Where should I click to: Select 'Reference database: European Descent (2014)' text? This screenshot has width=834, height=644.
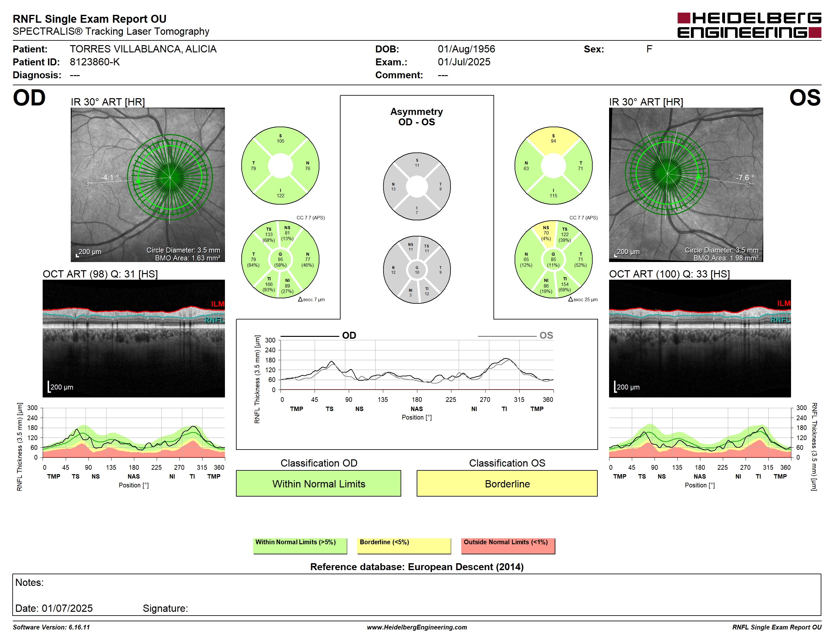(417, 567)
